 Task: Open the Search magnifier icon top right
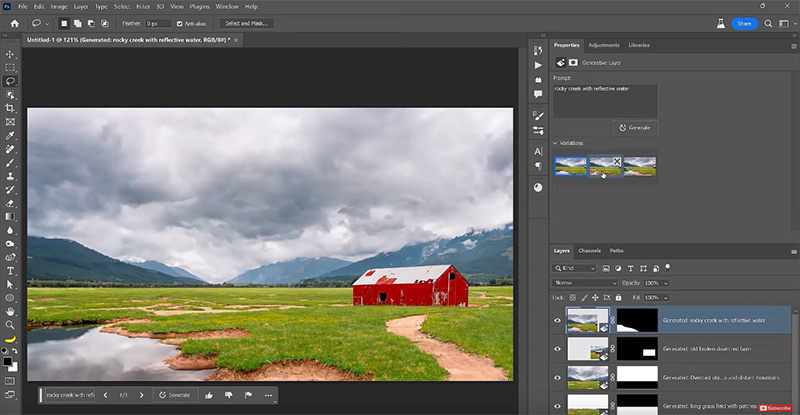(x=768, y=23)
